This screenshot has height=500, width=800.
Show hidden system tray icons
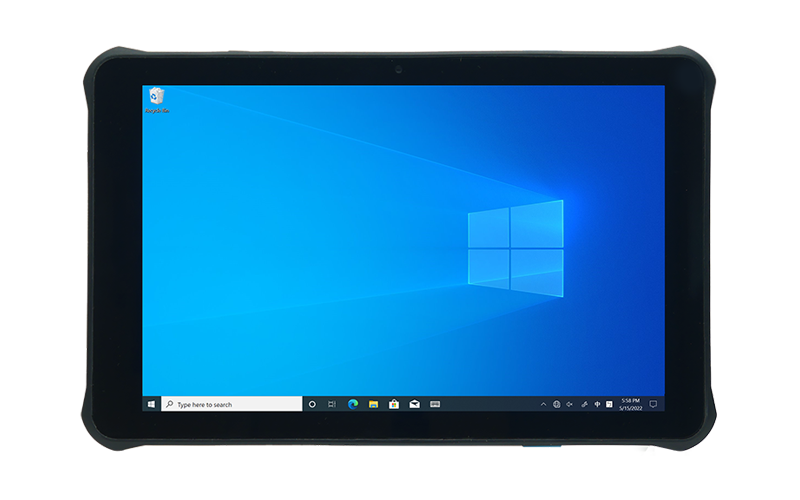[x=543, y=404]
